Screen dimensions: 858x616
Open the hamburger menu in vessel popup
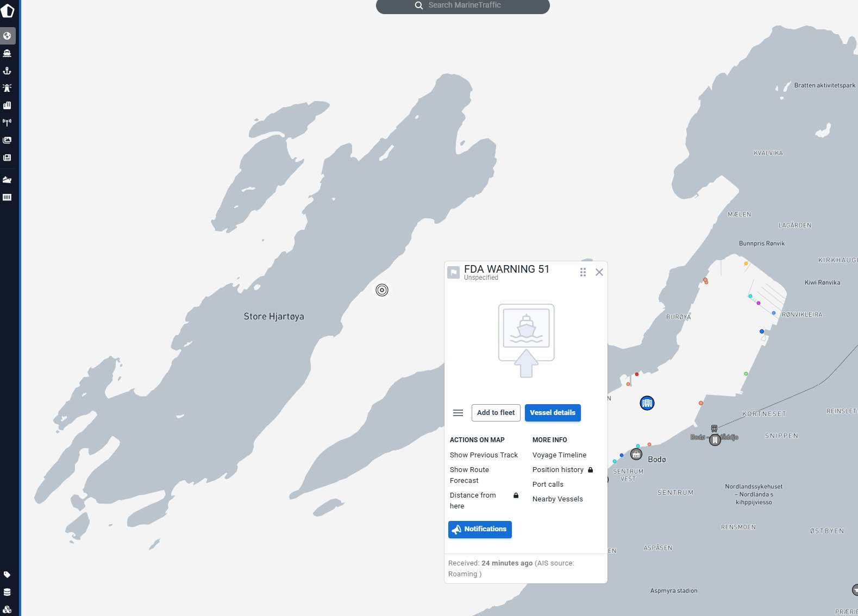[458, 413]
